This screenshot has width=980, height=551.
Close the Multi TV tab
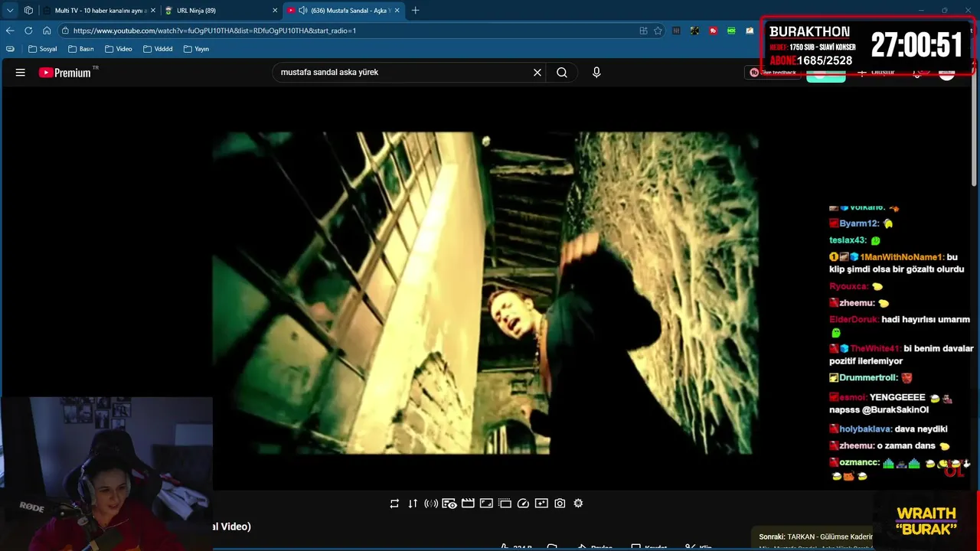coord(153,11)
